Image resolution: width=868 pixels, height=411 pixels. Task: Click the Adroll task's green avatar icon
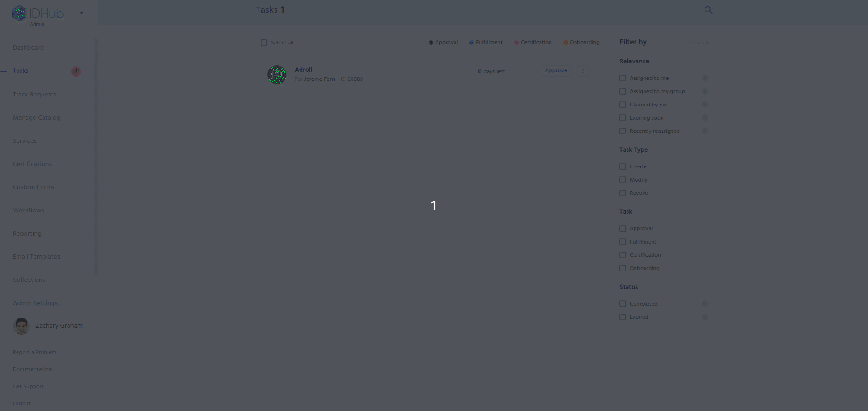pyautogui.click(x=277, y=75)
